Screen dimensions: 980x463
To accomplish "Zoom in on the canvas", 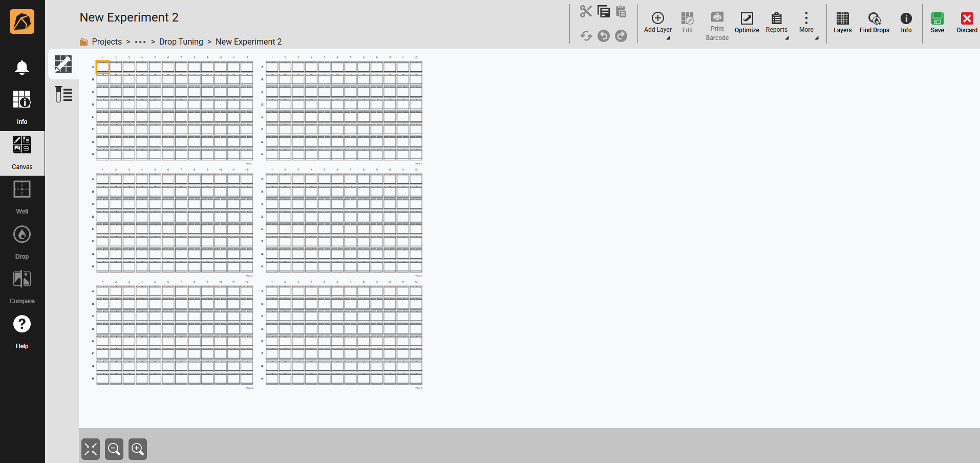I will (138, 449).
